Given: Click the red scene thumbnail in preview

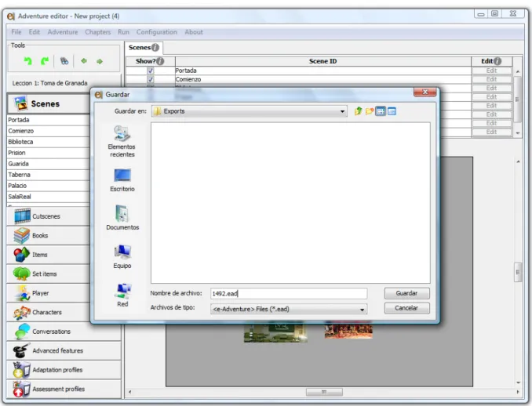Looking at the screenshot, I should 348,330.
